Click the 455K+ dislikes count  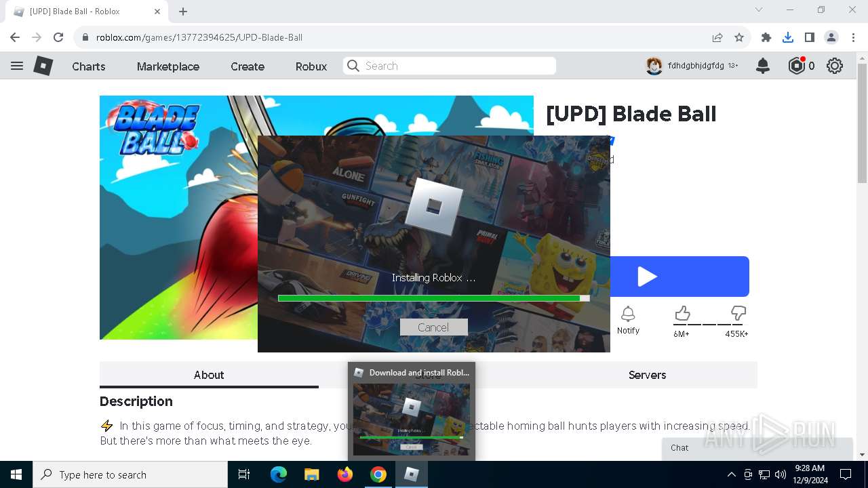point(736,334)
